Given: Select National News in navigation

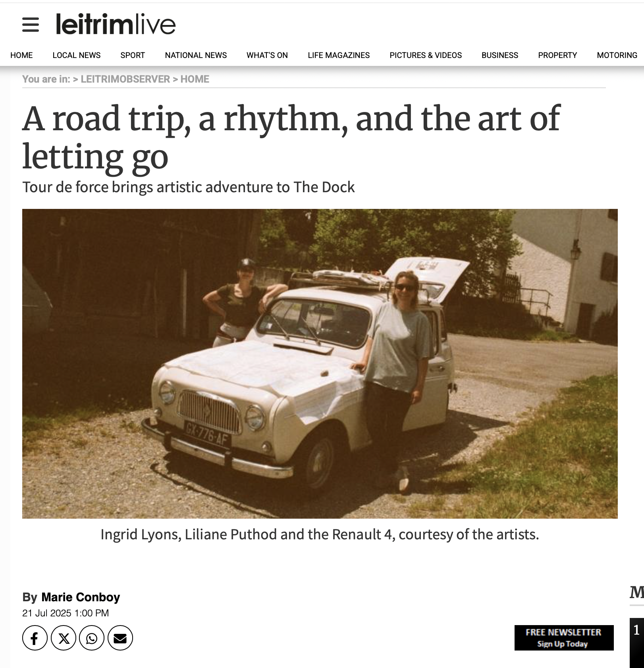Looking at the screenshot, I should pyautogui.click(x=196, y=55).
